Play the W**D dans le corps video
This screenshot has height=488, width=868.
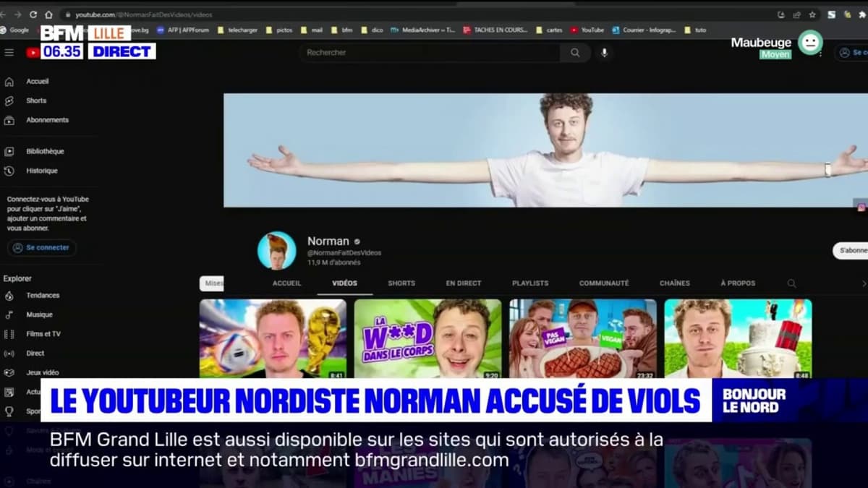[x=427, y=338]
